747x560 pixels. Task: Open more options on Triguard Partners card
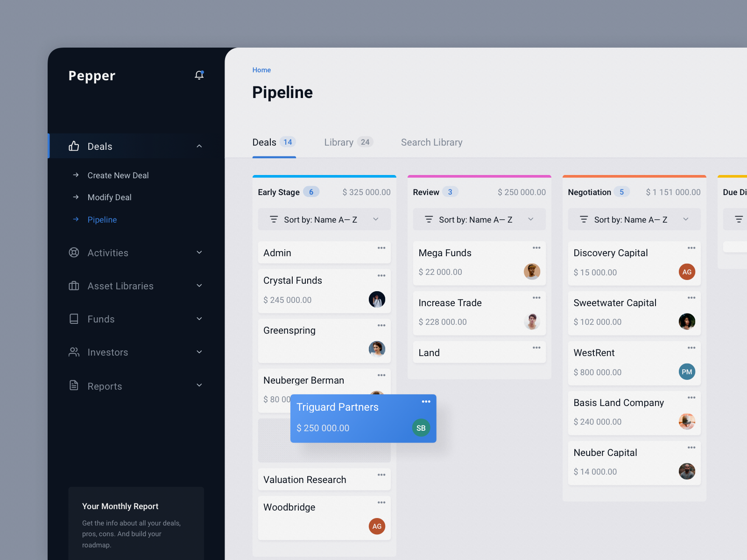tap(426, 401)
